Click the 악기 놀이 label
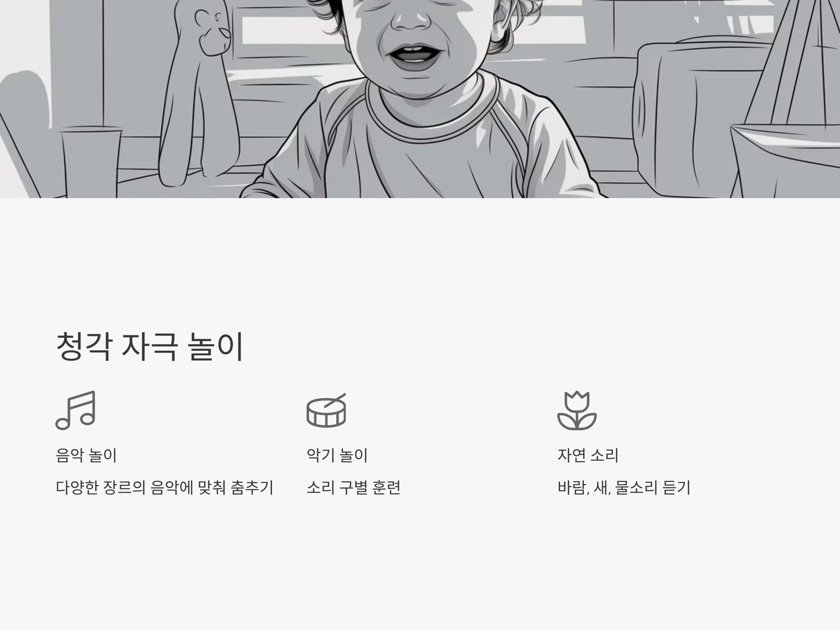Image resolution: width=840 pixels, height=630 pixels. coord(337,455)
